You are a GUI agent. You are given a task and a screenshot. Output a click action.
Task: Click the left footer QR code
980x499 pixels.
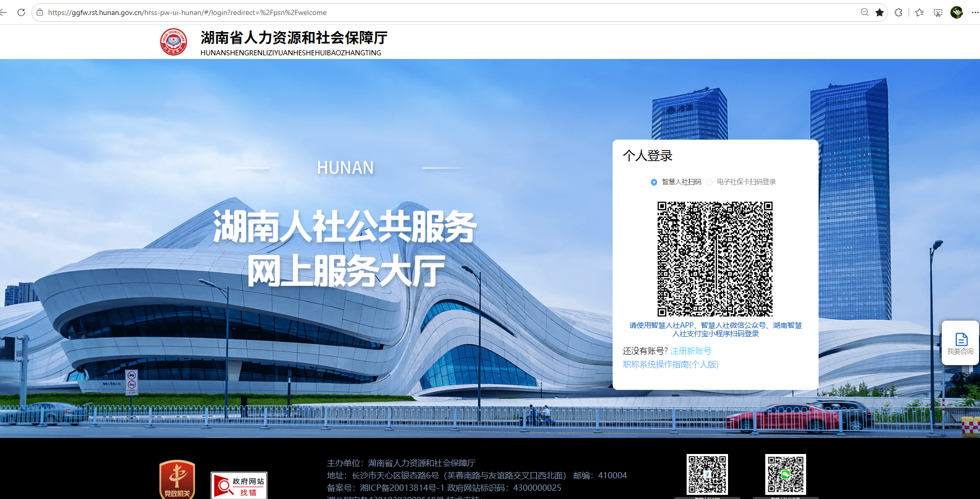coord(707,474)
